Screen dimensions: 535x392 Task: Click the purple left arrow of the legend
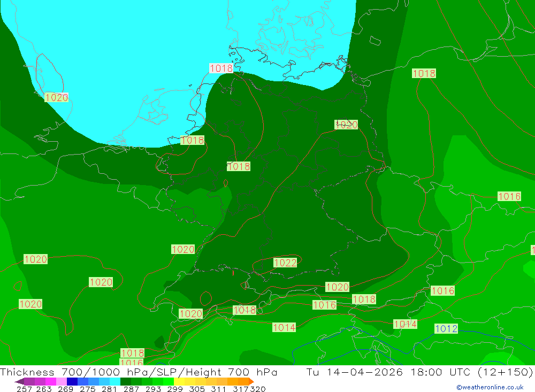pyautogui.click(x=19, y=381)
